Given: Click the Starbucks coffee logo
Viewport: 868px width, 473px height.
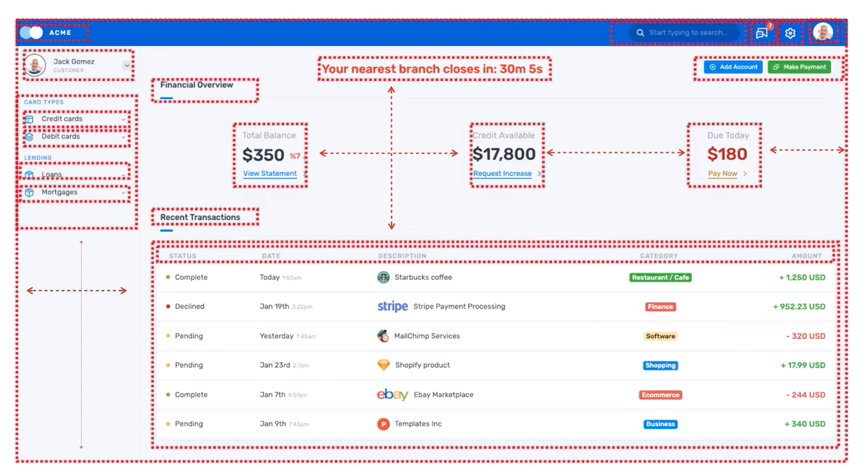Looking at the screenshot, I should (383, 277).
